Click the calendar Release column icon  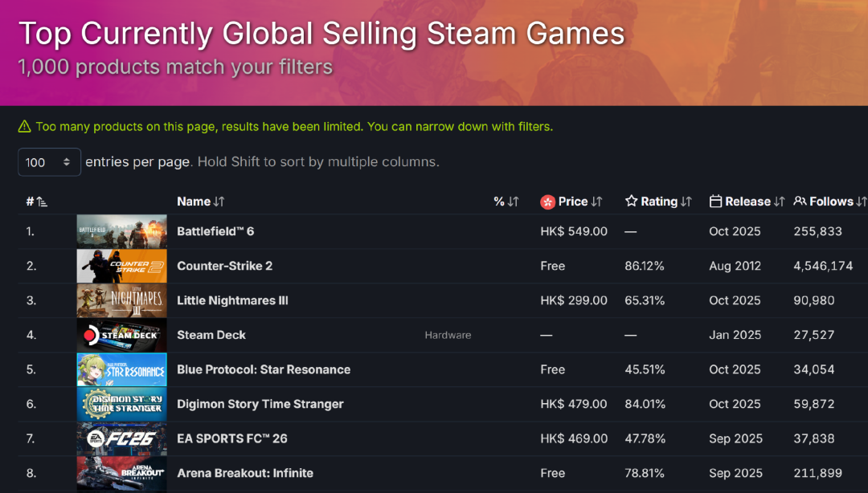715,202
